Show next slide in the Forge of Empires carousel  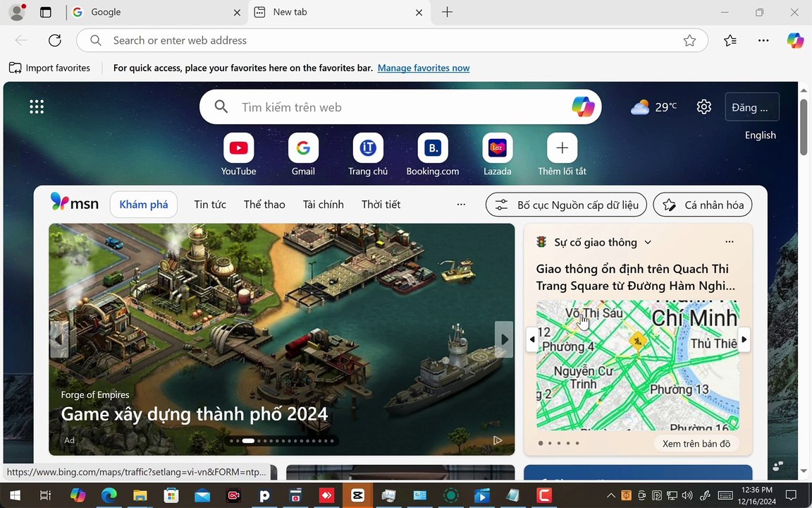click(504, 339)
